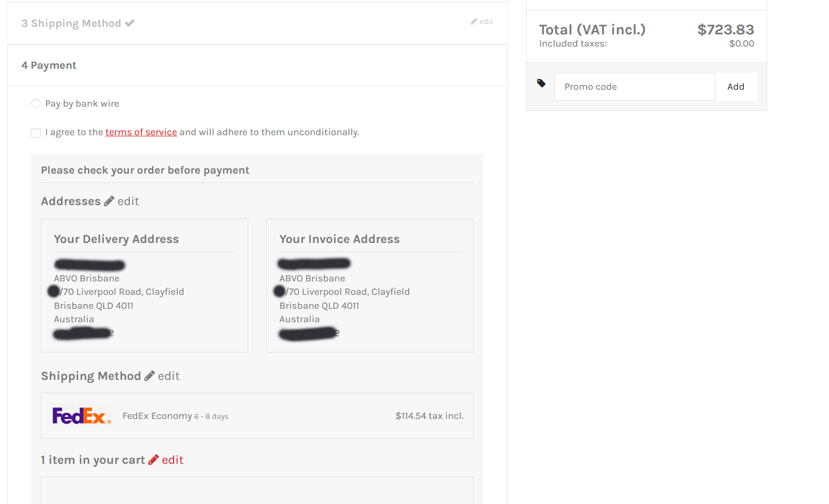The width and height of the screenshot is (829, 504).
Task: Click the edit pencil beside Shipping Method step 3
Action: coord(474,22)
